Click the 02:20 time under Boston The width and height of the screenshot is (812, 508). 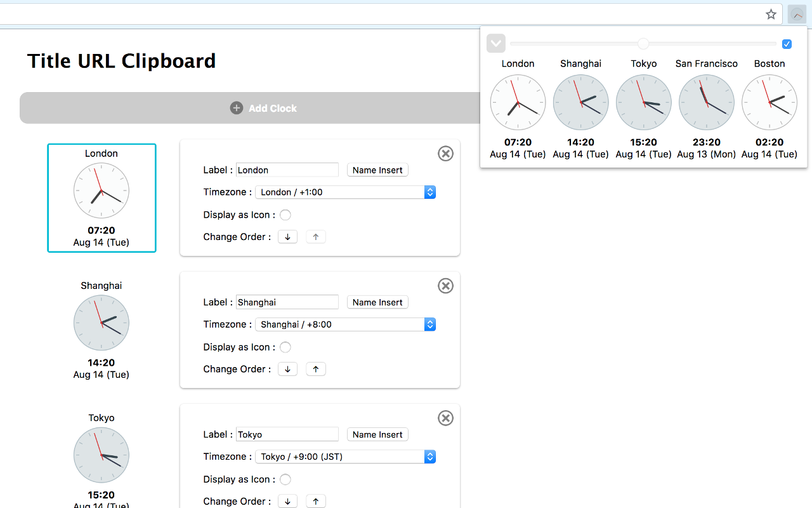[769, 142]
